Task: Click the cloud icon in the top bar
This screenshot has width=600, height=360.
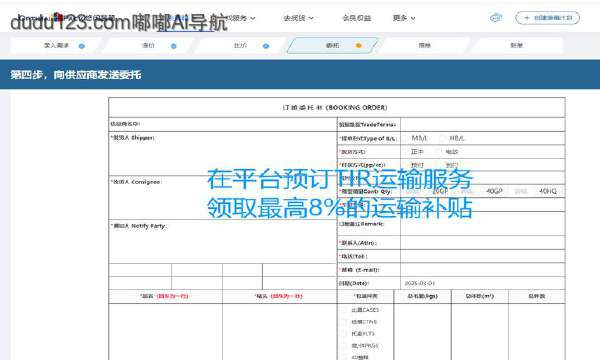Action: pyautogui.click(x=496, y=18)
